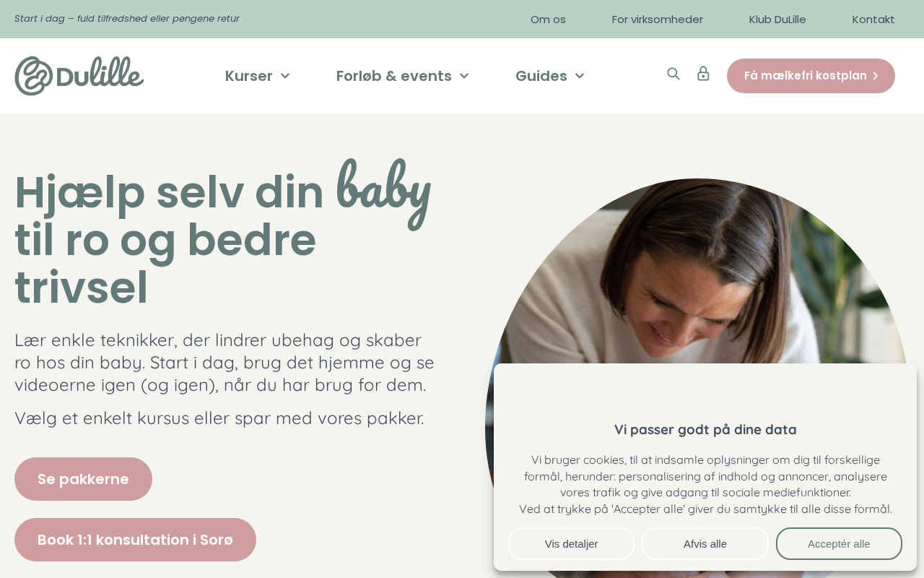Accept all cookies with Acceptér alle
The width and height of the screenshot is (924, 578).
839,544
